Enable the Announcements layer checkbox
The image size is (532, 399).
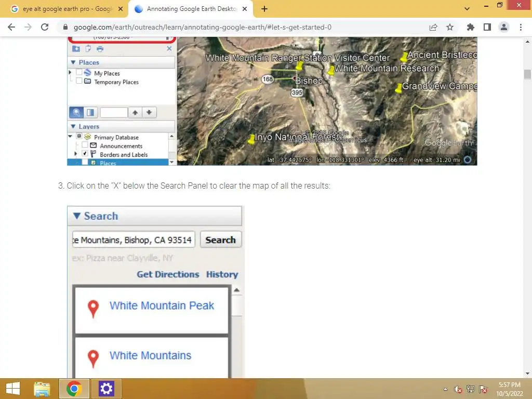click(x=85, y=145)
